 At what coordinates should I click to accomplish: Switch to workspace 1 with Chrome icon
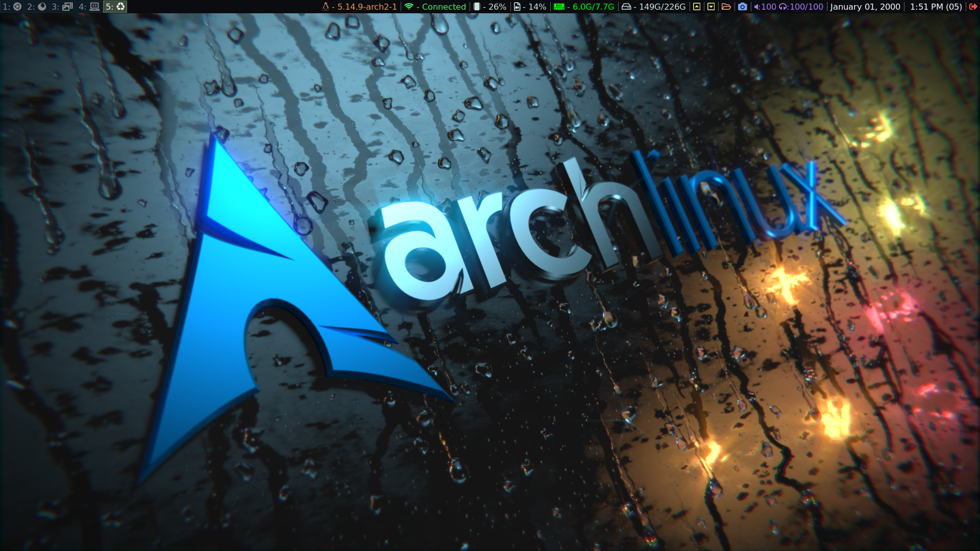click(12, 7)
